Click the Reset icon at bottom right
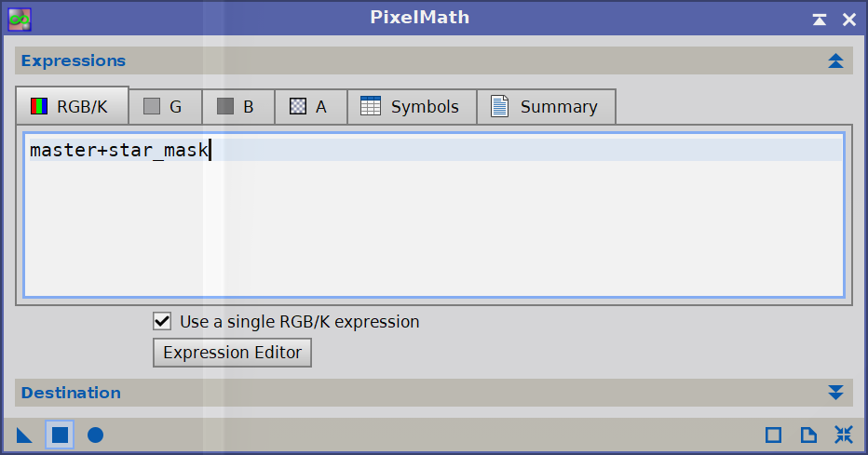The width and height of the screenshot is (868, 455). pyautogui.click(x=844, y=435)
